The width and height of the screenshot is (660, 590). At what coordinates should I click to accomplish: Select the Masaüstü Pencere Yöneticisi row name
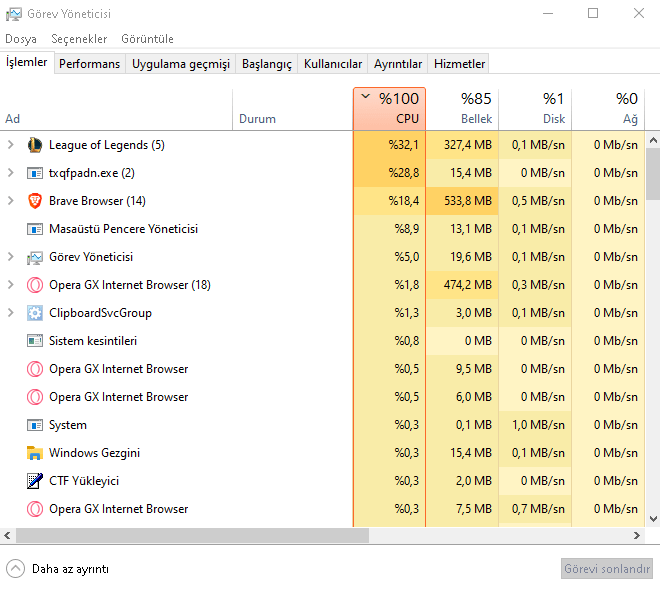pyautogui.click(x=123, y=229)
